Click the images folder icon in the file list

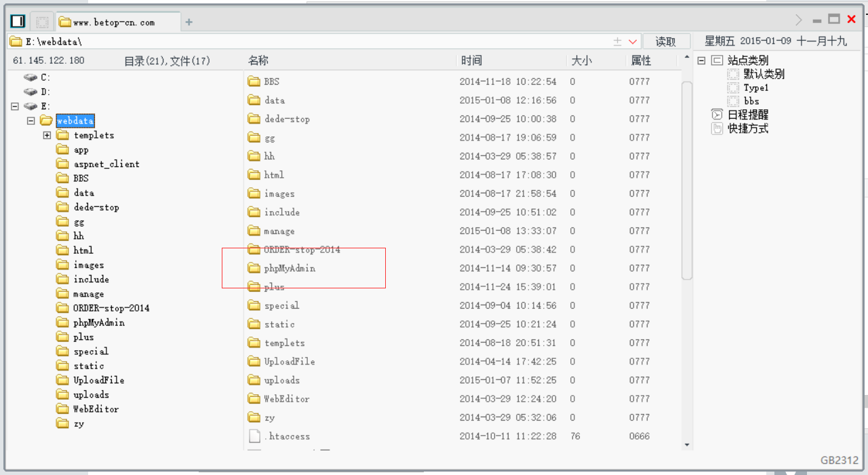point(254,193)
